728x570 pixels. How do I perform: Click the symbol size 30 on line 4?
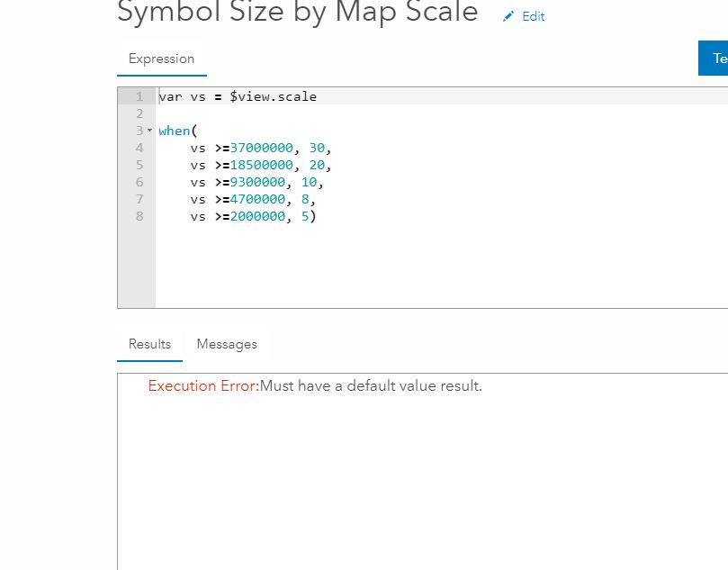pyautogui.click(x=317, y=149)
